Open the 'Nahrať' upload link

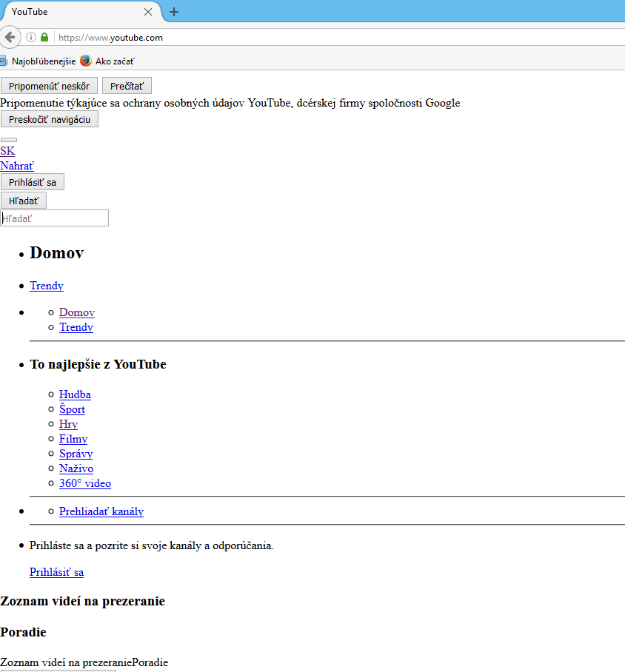coord(17,166)
